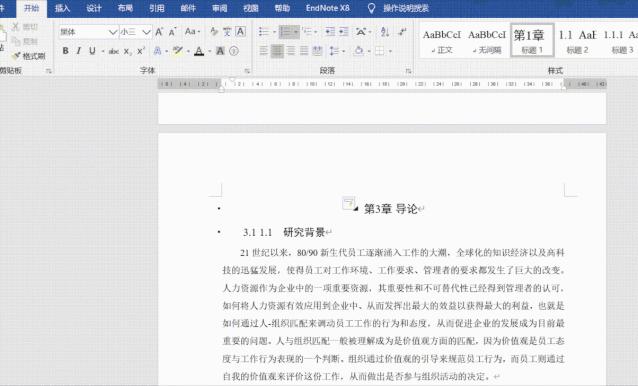Align text right
This screenshot has width=638, height=386.
pos(291,51)
